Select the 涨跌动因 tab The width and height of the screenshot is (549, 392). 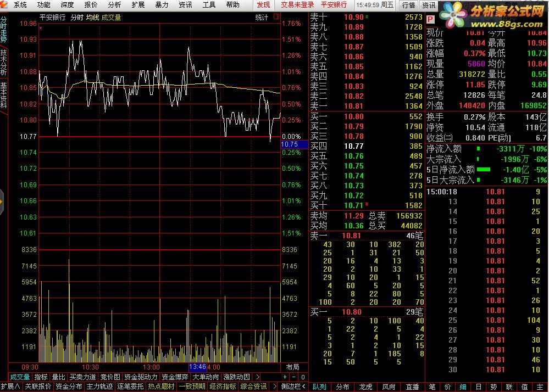[236, 377]
